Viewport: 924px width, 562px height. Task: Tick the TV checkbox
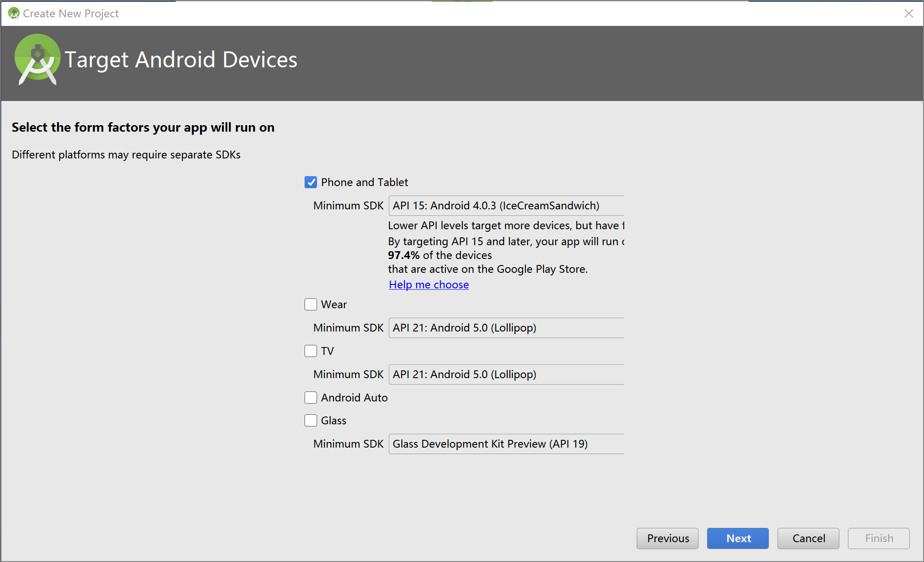click(x=311, y=351)
